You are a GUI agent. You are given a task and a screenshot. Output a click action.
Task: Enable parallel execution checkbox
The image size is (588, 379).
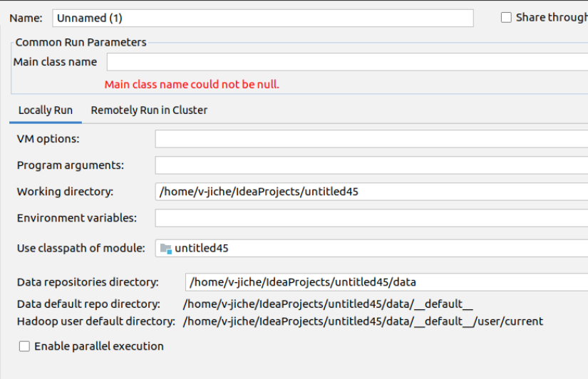click(x=24, y=346)
